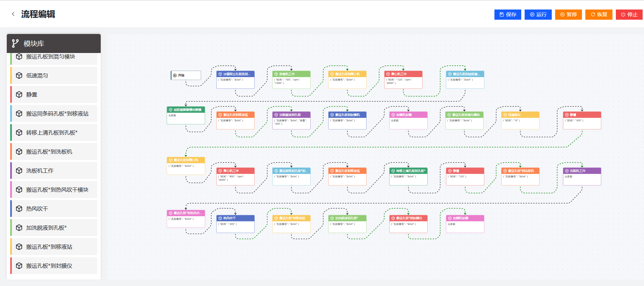The height and width of the screenshot is (286, 644).
Task: Pick 搬运孔板*到移液站 module in module library
Action: [x=54, y=247]
